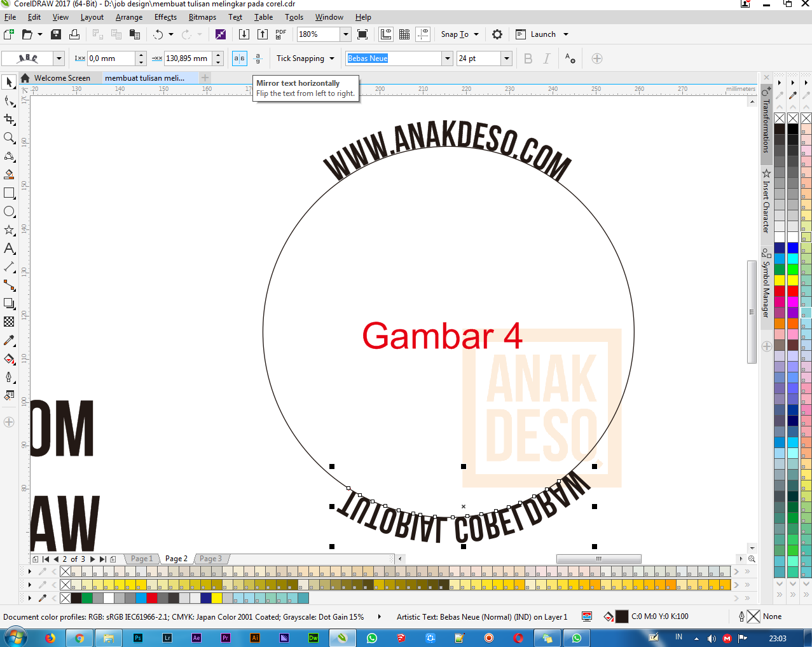Switch to the Welcome Screen tab
The image size is (812, 647).
62,78
